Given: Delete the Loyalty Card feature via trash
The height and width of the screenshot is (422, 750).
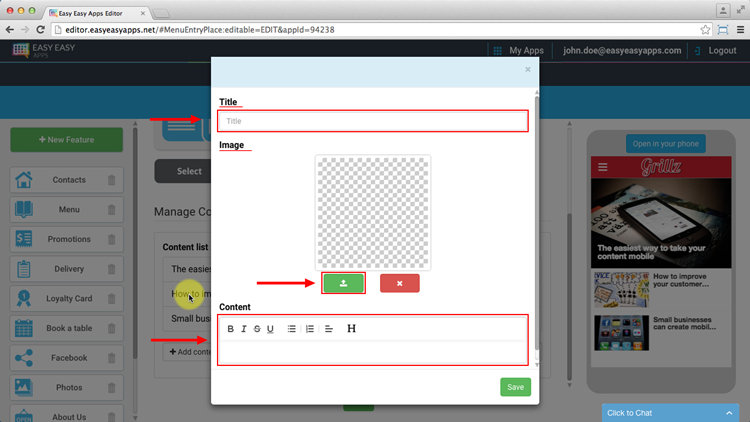Looking at the screenshot, I should [x=111, y=299].
